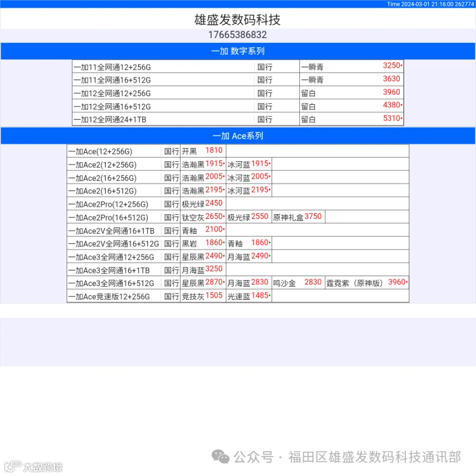This screenshot has width=476, height=476.
Task: Click 极光绿 price 2550
Action: tap(260, 216)
